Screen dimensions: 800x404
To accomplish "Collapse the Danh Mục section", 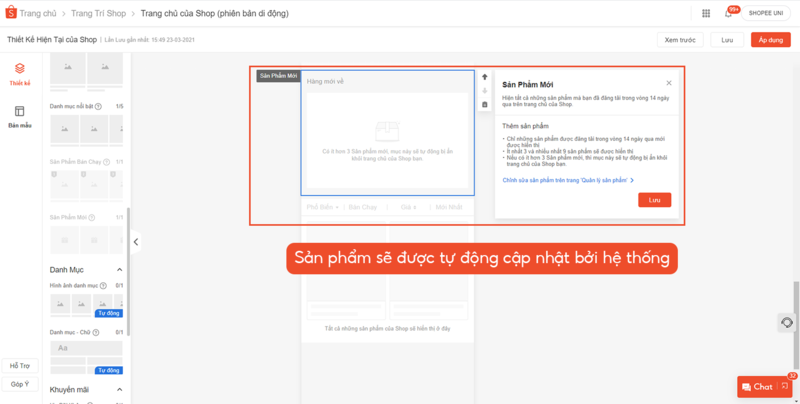I will pos(120,270).
